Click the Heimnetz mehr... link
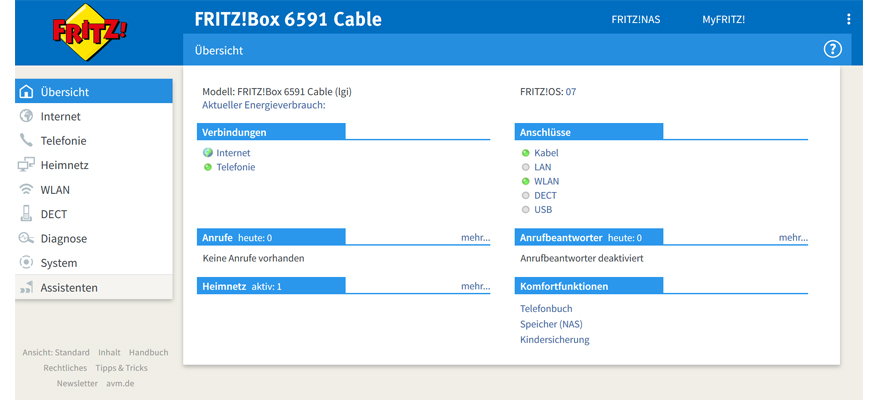 (475, 286)
